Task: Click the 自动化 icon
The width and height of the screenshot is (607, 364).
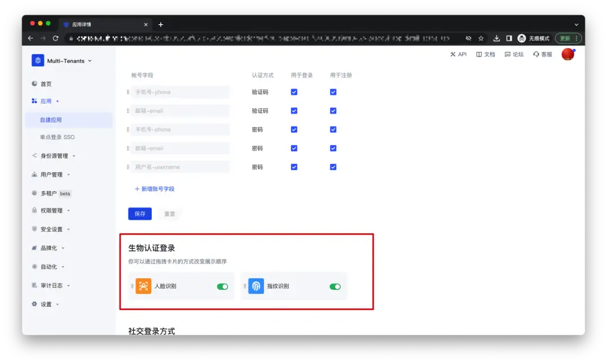Action: coord(34,266)
